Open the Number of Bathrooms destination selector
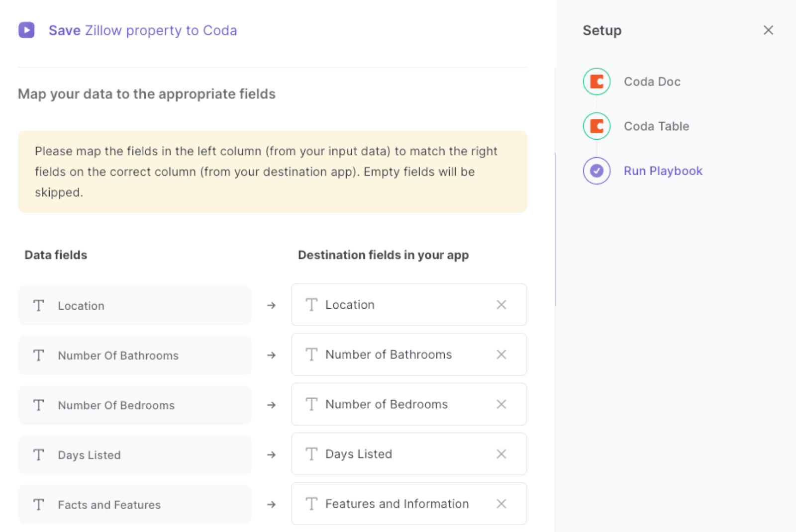Screen dimensions: 796x532 (409, 355)
